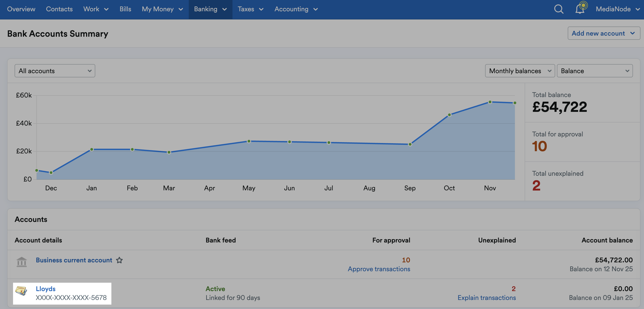
Task: Click the Lloyds card icon
Action: tap(21, 291)
